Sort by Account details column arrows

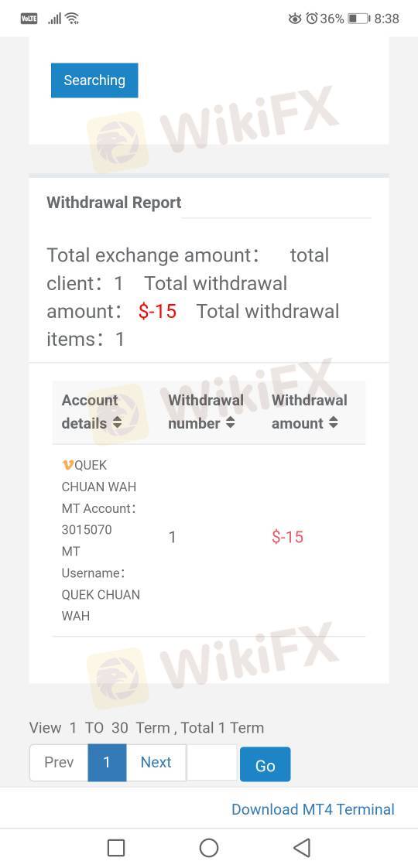pos(117,423)
